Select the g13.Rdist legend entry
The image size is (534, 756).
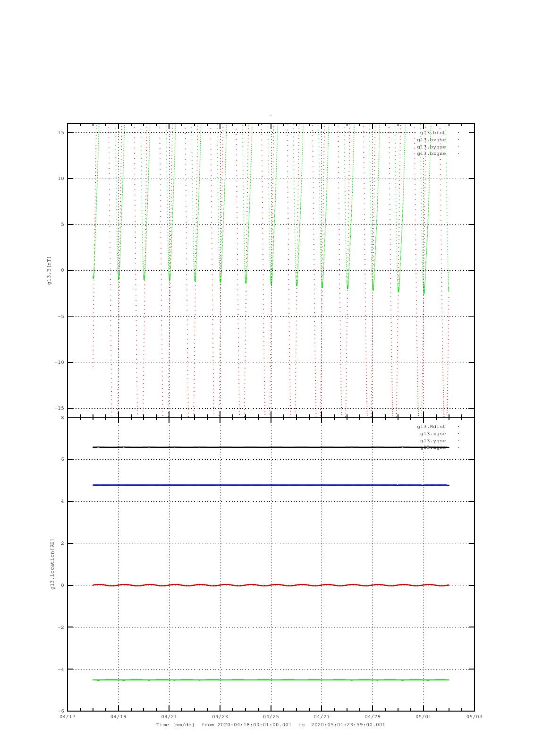431,427
